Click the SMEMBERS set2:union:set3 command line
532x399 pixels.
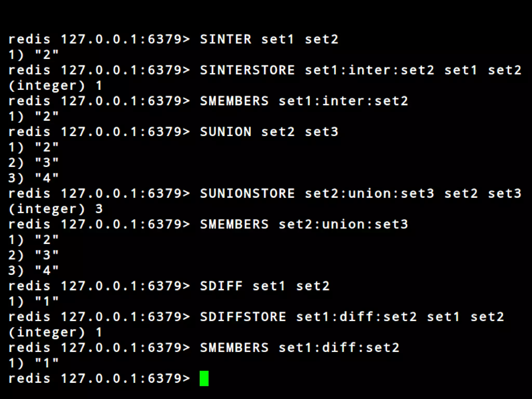coord(304,224)
